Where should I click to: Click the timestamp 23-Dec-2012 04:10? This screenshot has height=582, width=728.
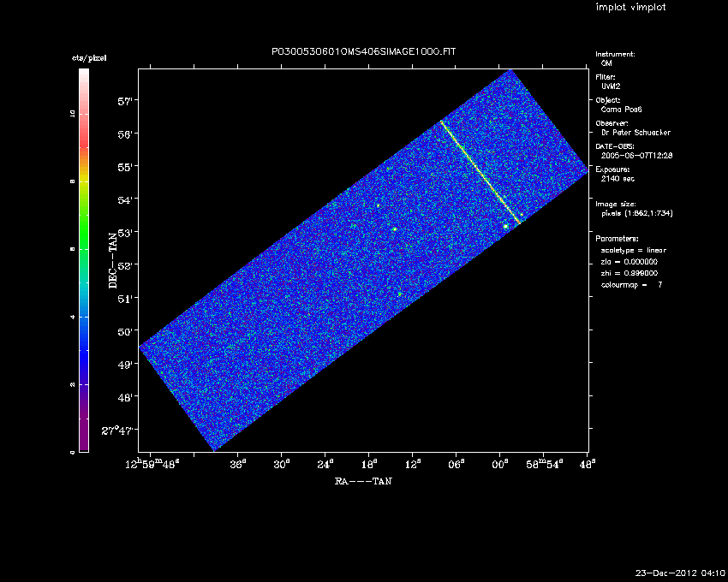680,573
